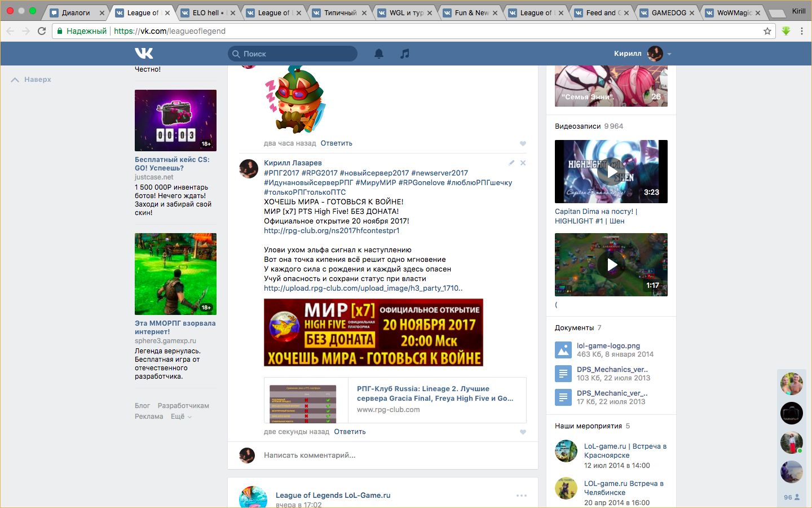Click the DPS_Mechanic_ver_.. document icon
Screen dimensions: 812x508
(563, 397)
